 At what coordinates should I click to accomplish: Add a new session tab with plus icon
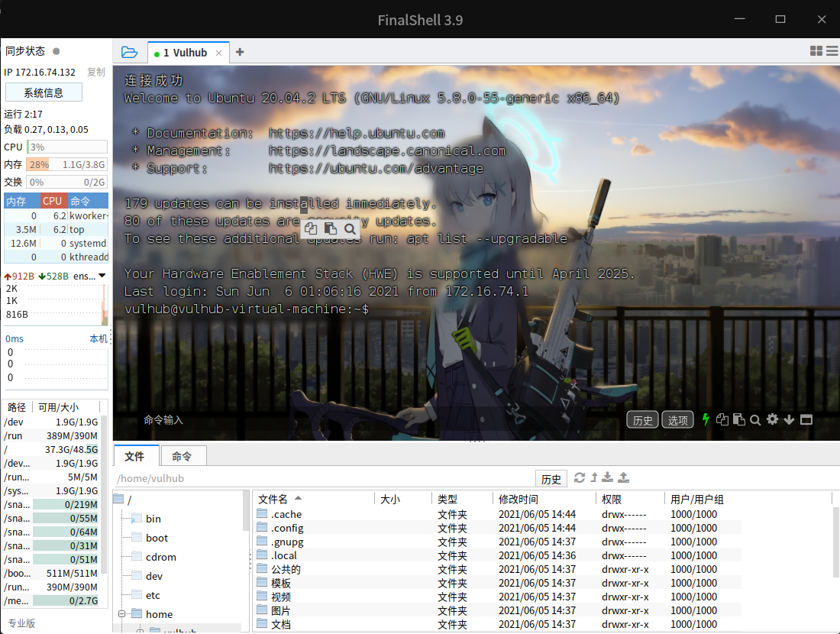(x=240, y=52)
